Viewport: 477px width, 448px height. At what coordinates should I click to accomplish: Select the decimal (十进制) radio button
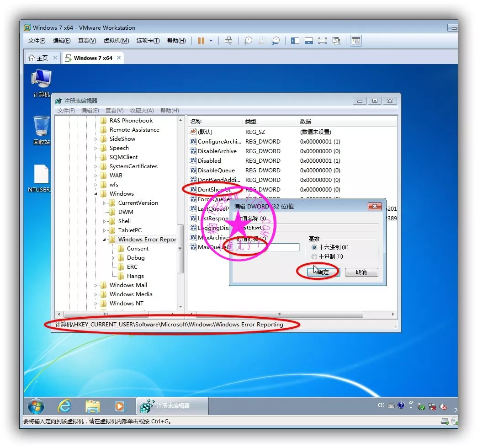click(314, 256)
